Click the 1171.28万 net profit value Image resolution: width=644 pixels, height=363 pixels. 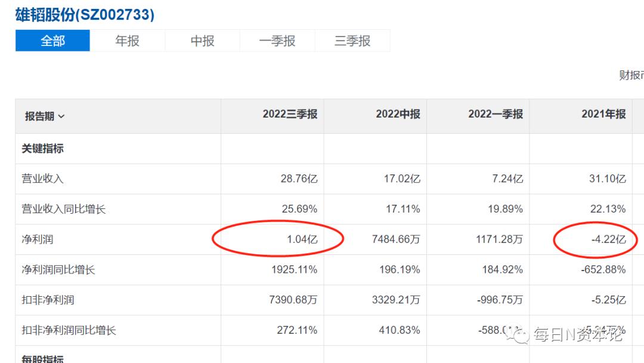(x=500, y=239)
